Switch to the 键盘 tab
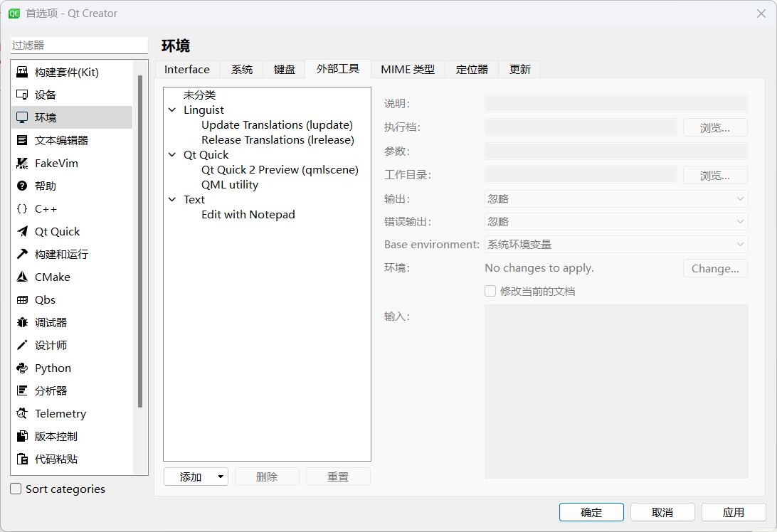777x532 pixels. (285, 70)
